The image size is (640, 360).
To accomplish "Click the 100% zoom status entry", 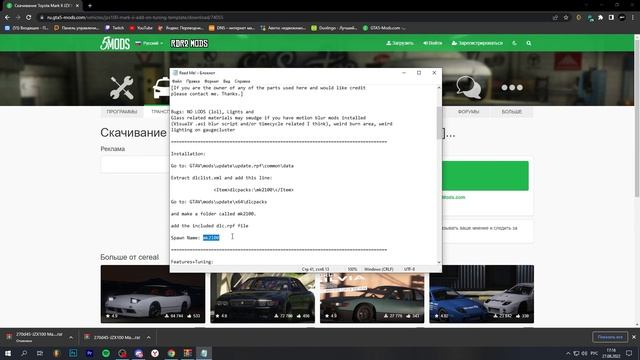I will [x=352, y=269].
